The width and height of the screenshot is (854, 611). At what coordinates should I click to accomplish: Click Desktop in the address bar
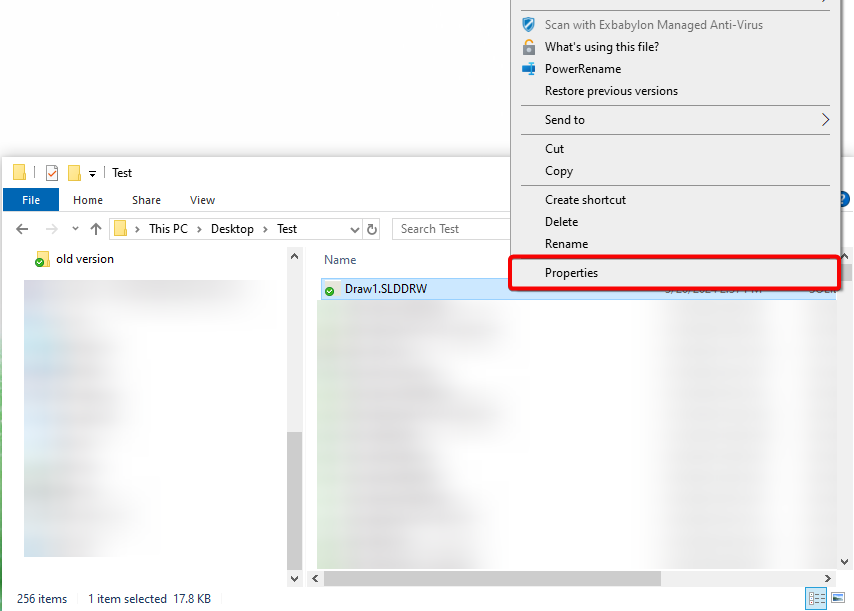pyautogui.click(x=232, y=229)
